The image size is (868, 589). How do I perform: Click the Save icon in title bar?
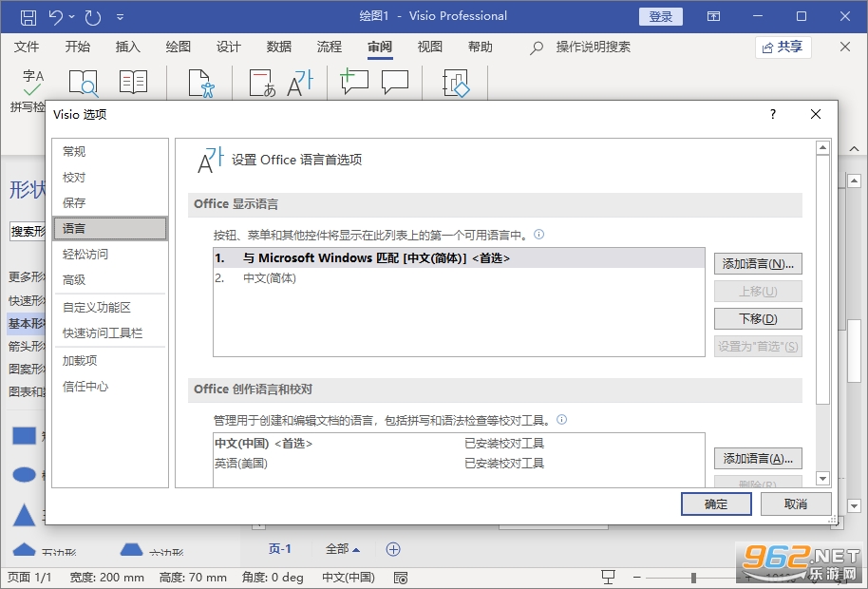[28, 17]
